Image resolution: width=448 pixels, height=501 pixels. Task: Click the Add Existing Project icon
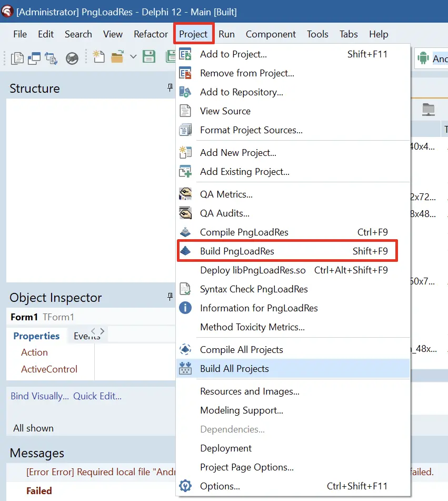coord(185,172)
